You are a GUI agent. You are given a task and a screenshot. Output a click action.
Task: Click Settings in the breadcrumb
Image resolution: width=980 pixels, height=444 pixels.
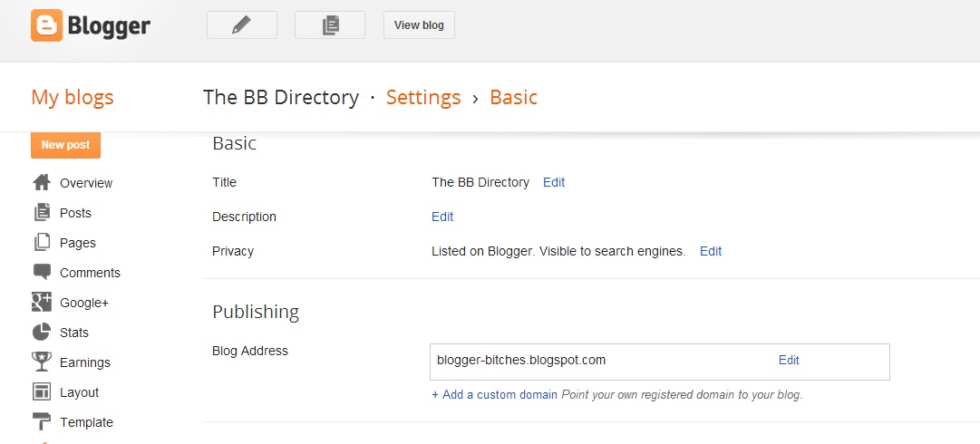coord(423,98)
